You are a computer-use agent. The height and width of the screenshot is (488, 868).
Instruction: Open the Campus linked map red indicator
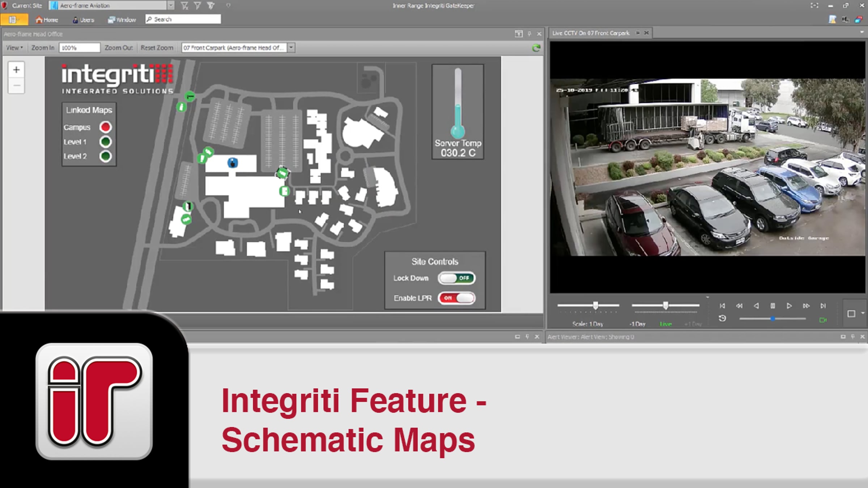click(106, 127)
